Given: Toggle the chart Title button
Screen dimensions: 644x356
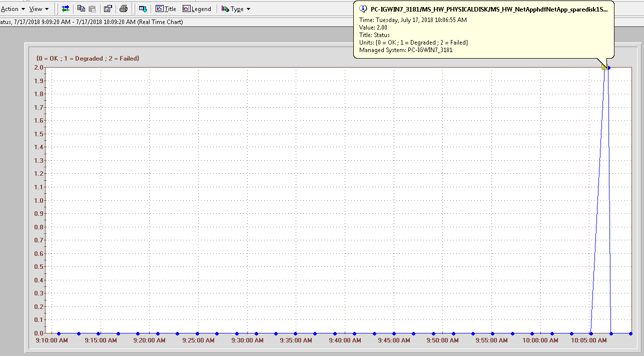Looking at the screenshot, I should (x=166, y=9).
